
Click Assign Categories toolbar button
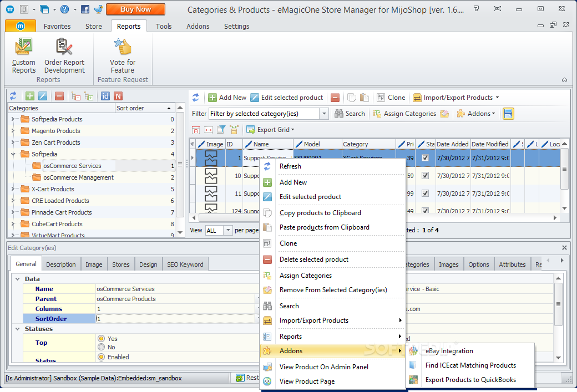(404, 114)
